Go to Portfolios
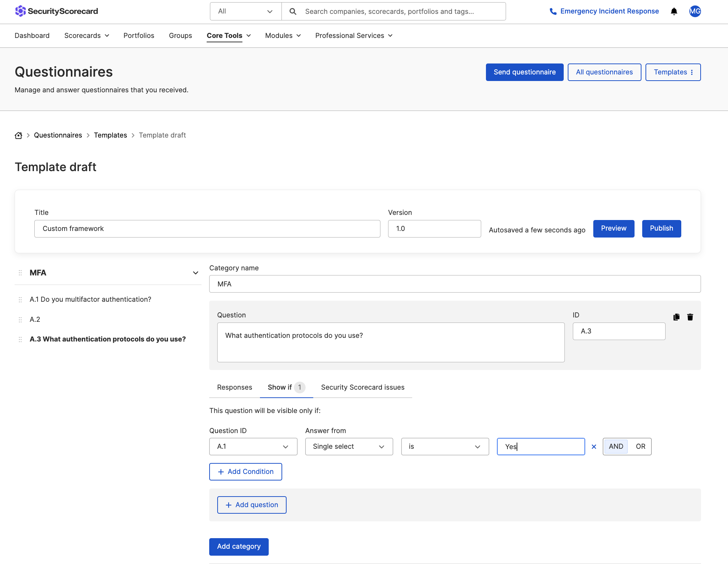 click(x=139, y=35)
